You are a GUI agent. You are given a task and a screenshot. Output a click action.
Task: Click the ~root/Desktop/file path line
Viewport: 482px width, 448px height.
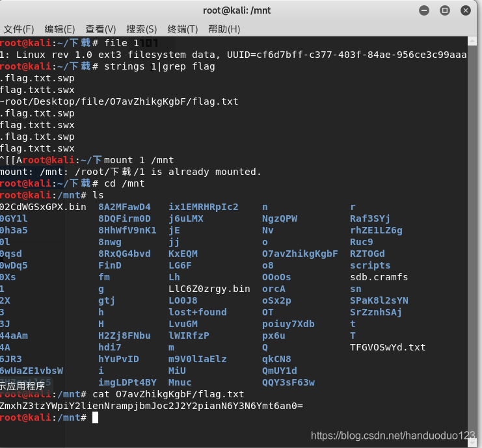tap(119, 101)
